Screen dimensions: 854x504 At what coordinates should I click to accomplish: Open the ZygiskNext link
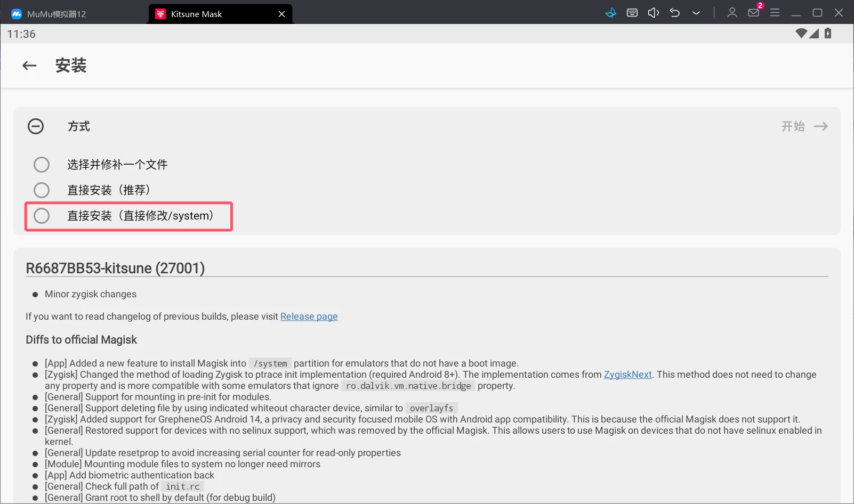tap(627, 375)
